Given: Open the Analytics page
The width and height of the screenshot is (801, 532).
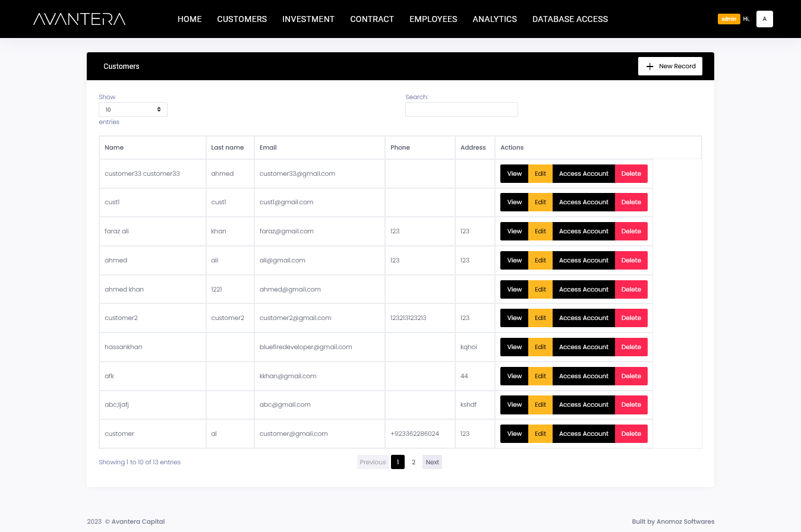Looking at the screenshot, I should point(494,19).
